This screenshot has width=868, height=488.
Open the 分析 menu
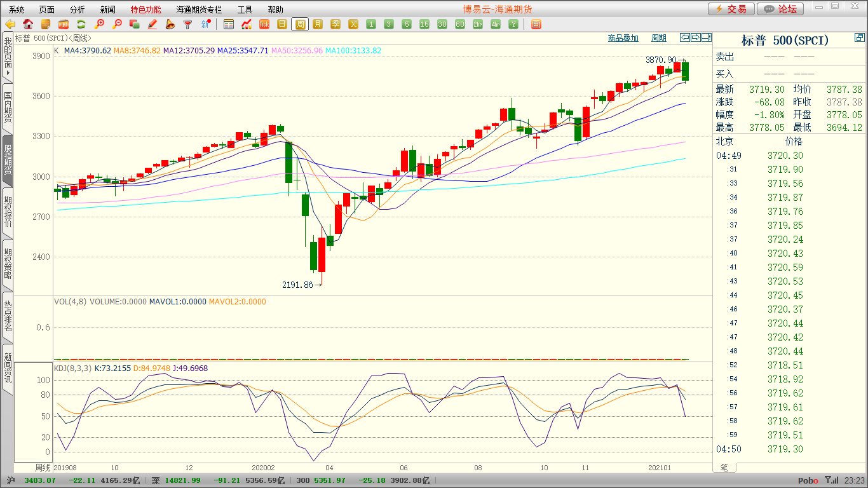(x=78, y=10)
